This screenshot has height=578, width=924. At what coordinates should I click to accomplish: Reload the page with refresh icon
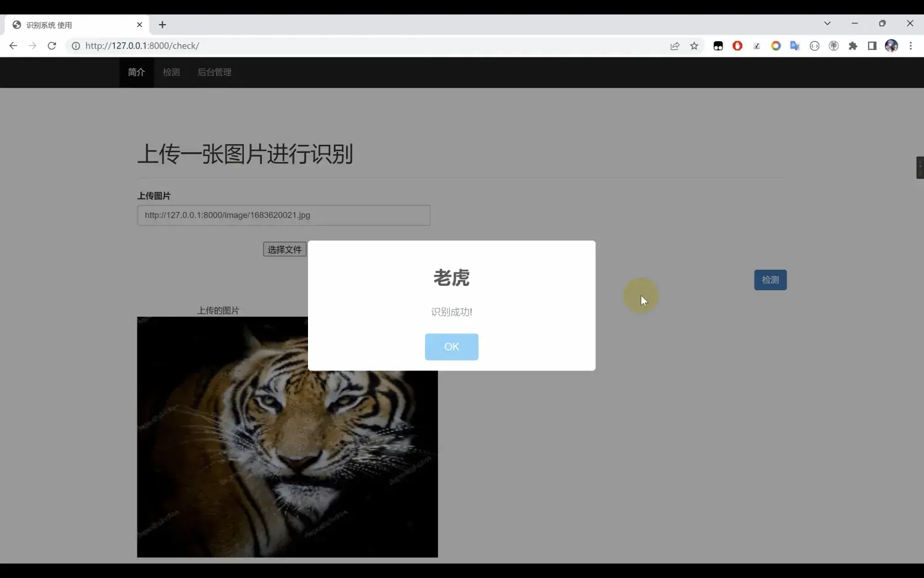coord(52,46)
